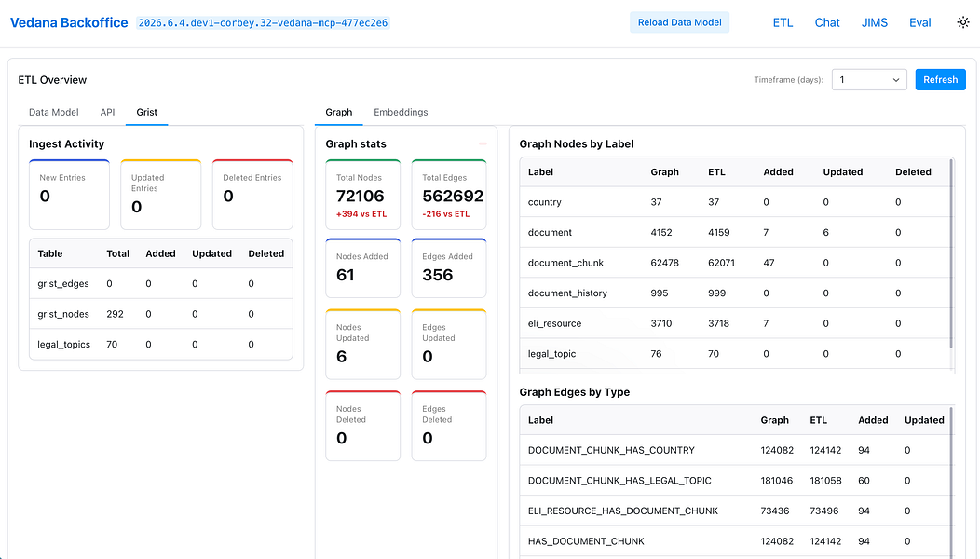This screenshot has height=559, width=980.
Task: Click the version tag badge
Action: point(263,23)
